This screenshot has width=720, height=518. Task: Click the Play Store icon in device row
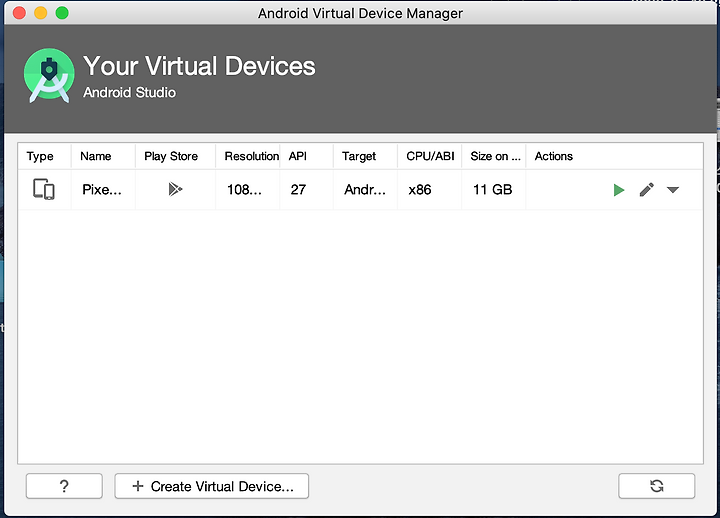click(x=175, y=189)
